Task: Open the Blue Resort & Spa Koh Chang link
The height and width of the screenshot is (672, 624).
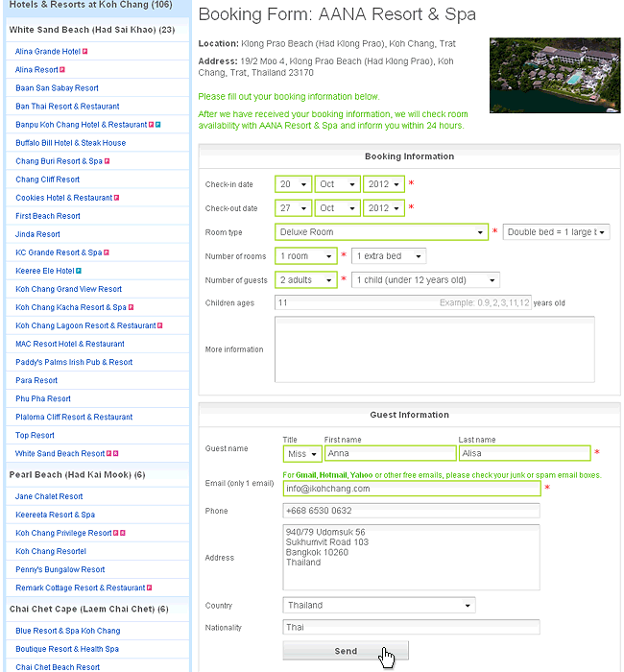Action: coord(68,631)
